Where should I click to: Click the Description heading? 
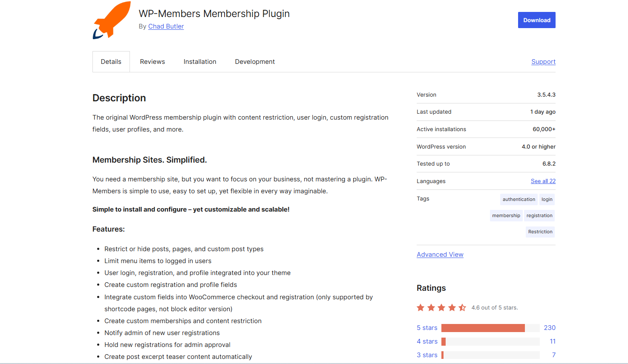tap(119, 98)
